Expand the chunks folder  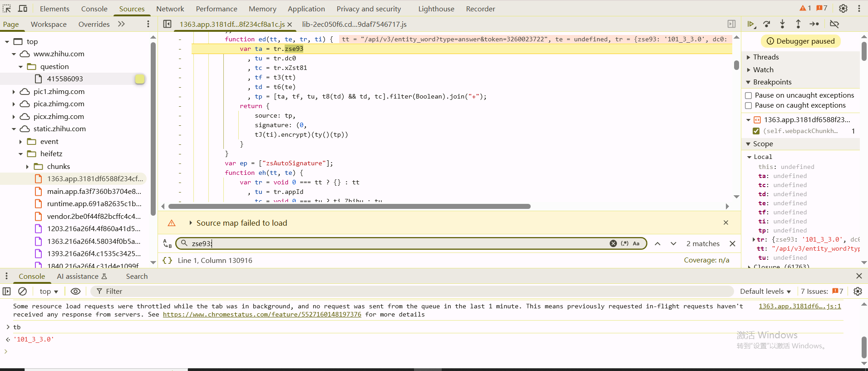point(27,167)
